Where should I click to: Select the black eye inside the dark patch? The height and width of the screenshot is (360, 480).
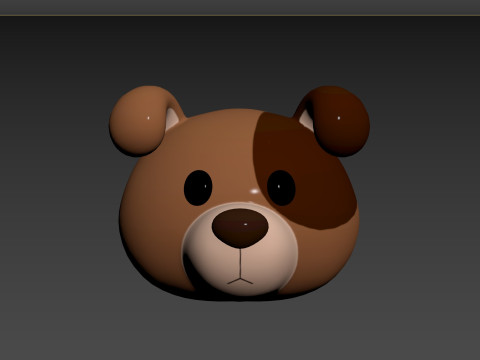click(281, 188)
